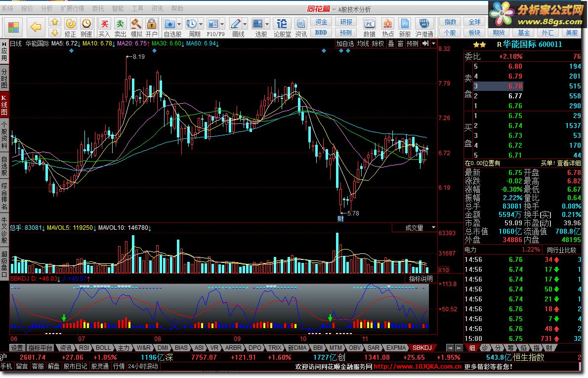Screen dimensions: 588x378
Task: Expand the 选股 dropdown arrow
Action: tap(267, 24)
